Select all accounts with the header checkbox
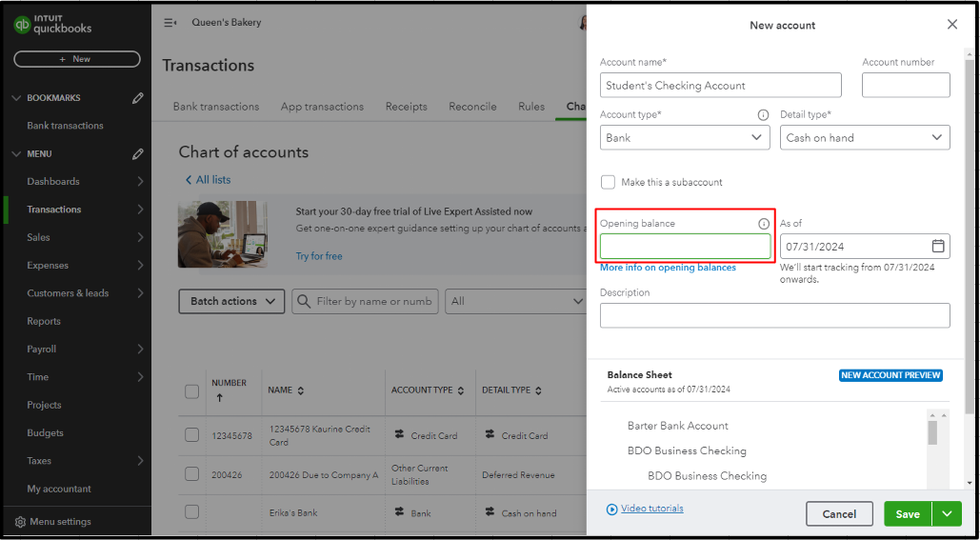 (191, 391)
